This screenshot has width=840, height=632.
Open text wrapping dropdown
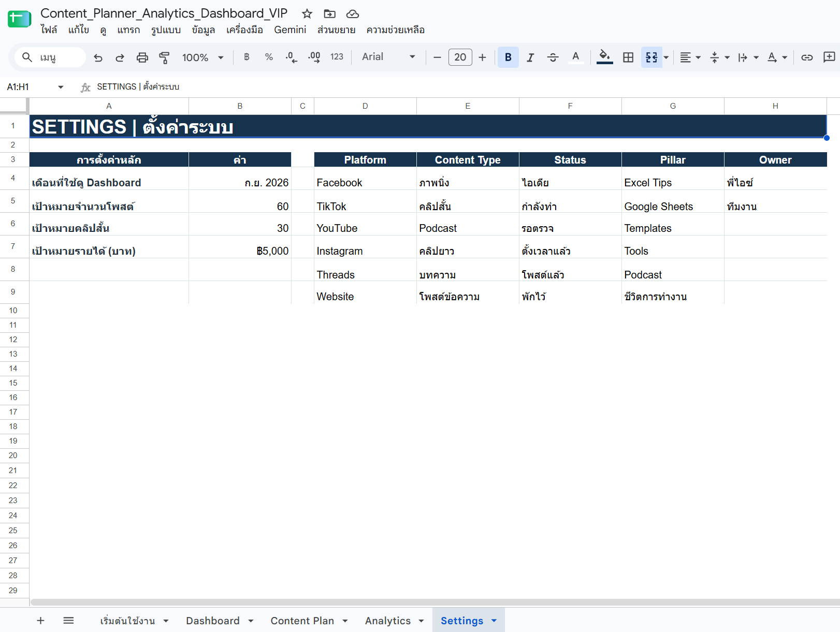[748, 57]
